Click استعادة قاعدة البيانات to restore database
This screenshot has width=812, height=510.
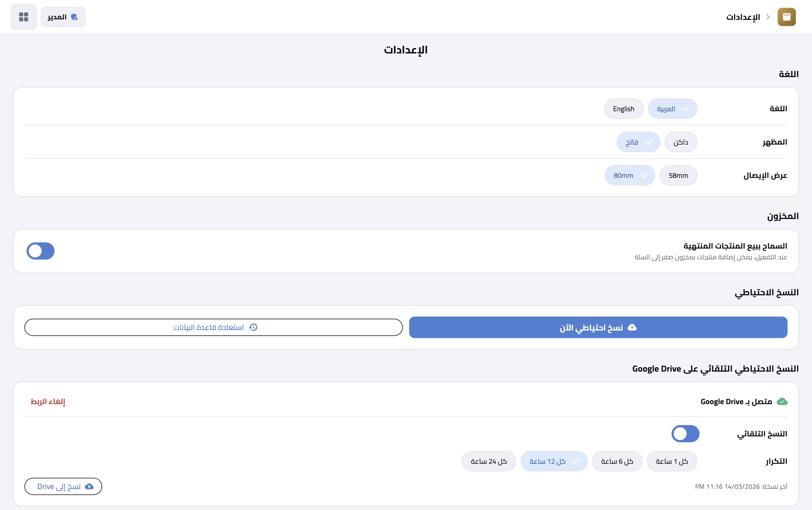point(213,327)
